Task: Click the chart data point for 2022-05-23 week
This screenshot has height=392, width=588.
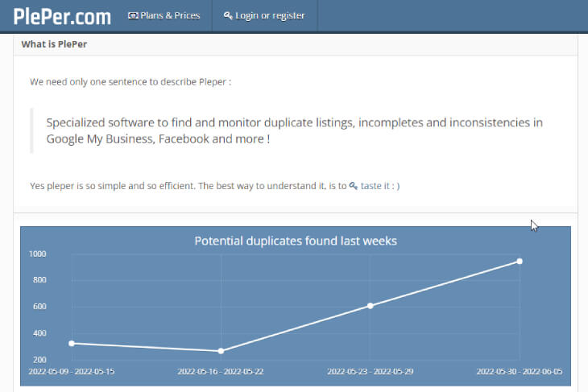Action: [x=371, y=306]
